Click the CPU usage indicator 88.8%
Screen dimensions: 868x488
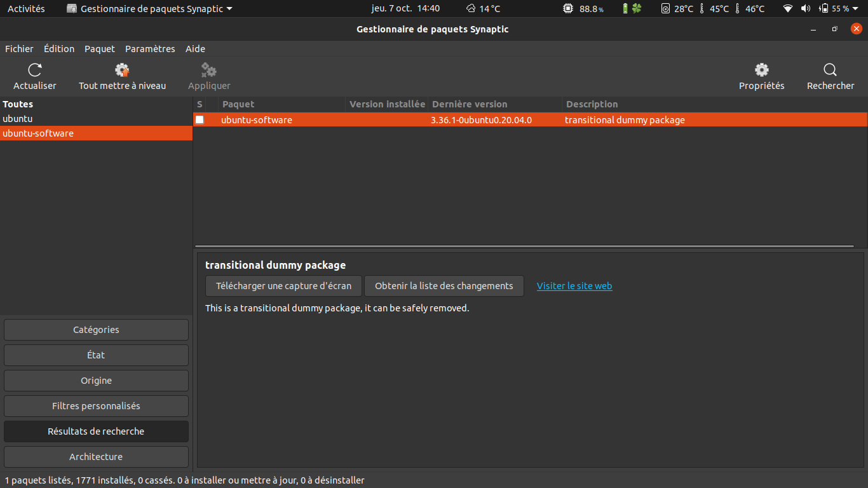pos(583,9)
